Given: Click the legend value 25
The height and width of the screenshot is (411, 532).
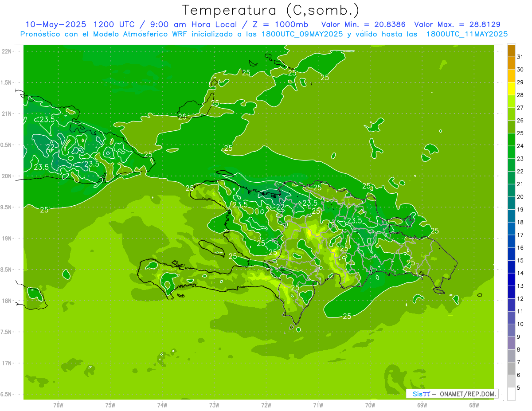Looking at the screenshot, I should (x=520, y=133).
